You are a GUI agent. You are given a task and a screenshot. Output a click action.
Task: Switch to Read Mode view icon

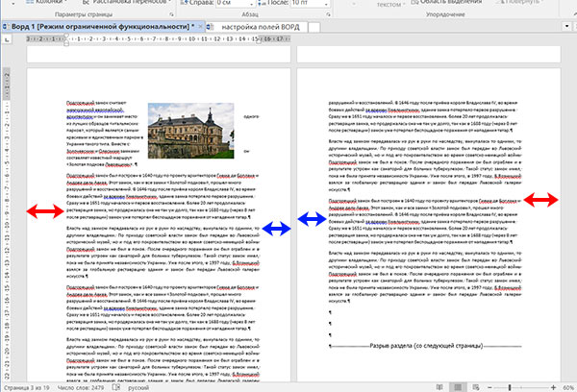[439, 387]
